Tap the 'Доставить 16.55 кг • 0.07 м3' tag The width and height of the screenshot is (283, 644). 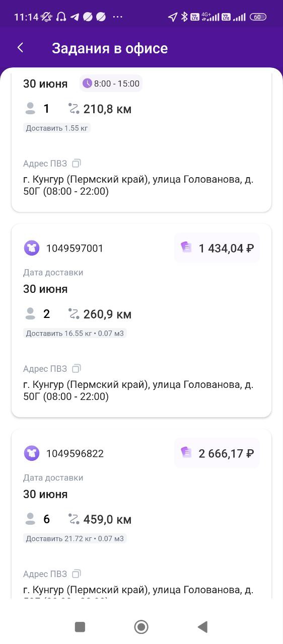[x=75, y=333]
